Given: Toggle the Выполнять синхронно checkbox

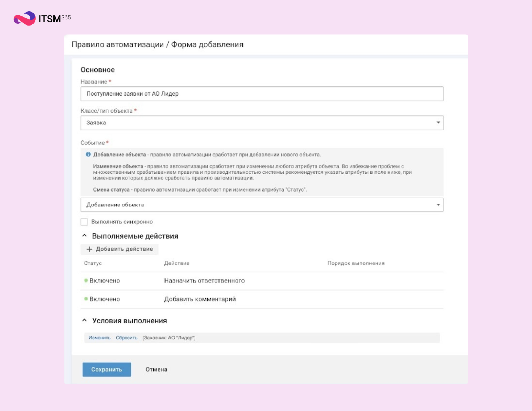Looking at the screenshot, I should coord(84,222).
